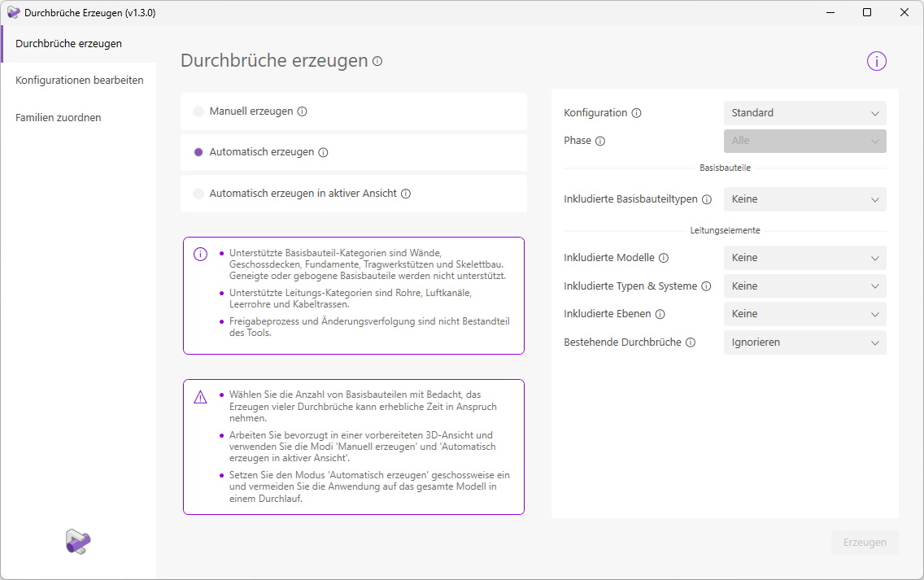The image size is (924, 580).
Task: Select the Automatisch erzeugen radio option
Action: coord(198,152)
